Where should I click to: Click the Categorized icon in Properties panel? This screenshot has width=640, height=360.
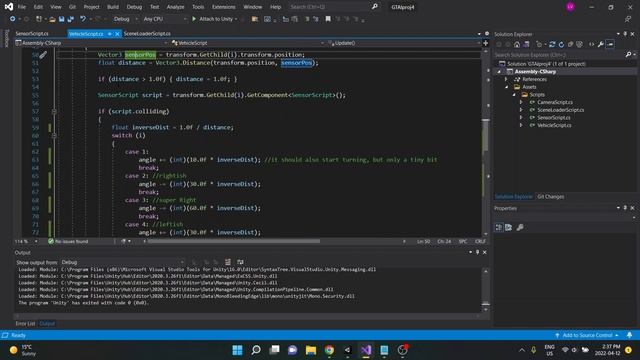[x=499, y=227]
